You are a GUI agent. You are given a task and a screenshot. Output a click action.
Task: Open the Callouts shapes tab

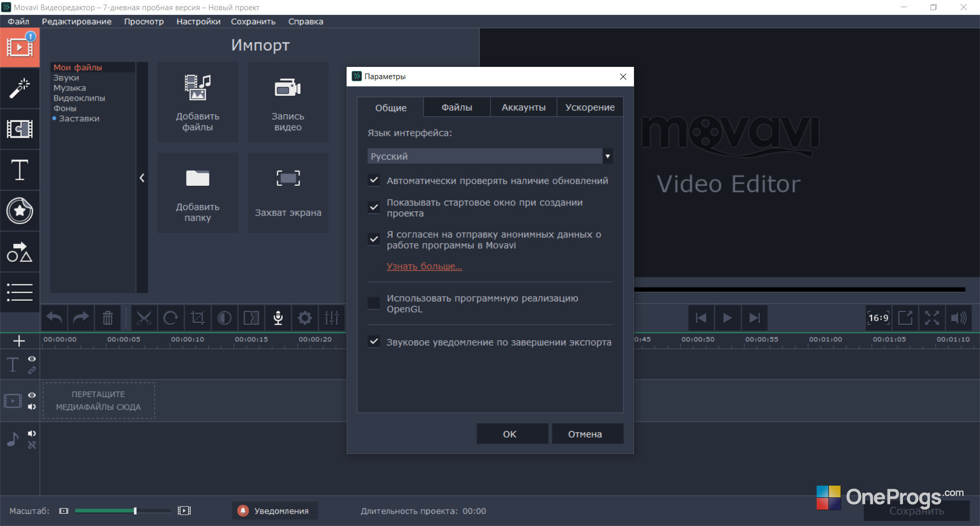click(x=20, y=252)
